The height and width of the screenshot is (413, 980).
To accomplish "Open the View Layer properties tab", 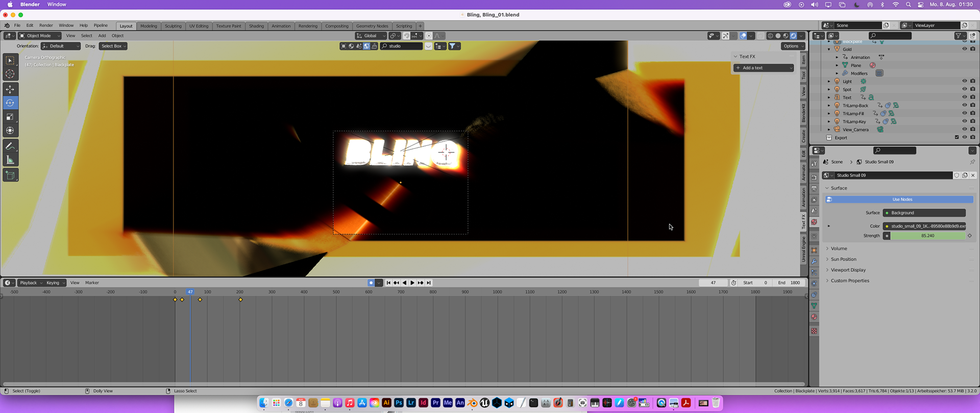I will click(814, 200).
